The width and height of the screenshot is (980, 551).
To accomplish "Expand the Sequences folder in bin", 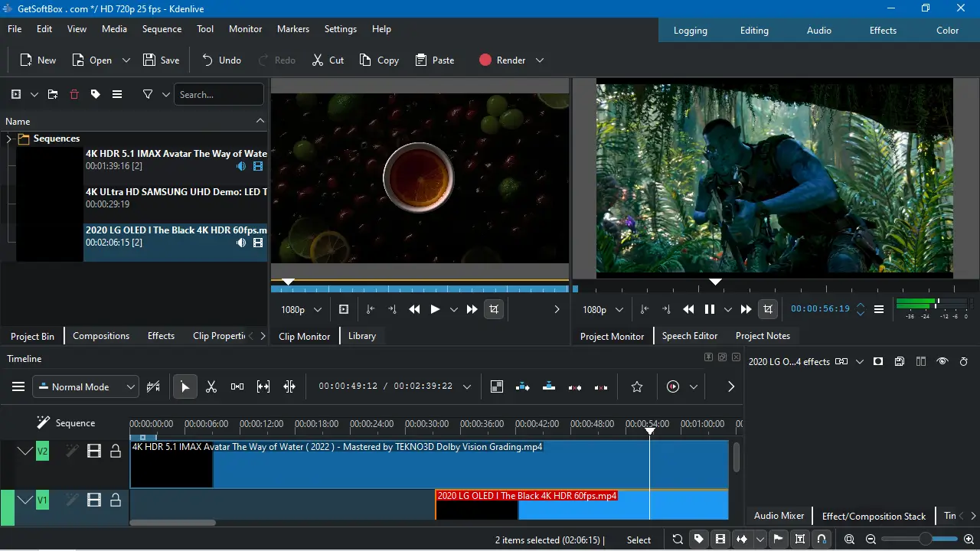I will (x=9, y=139).
